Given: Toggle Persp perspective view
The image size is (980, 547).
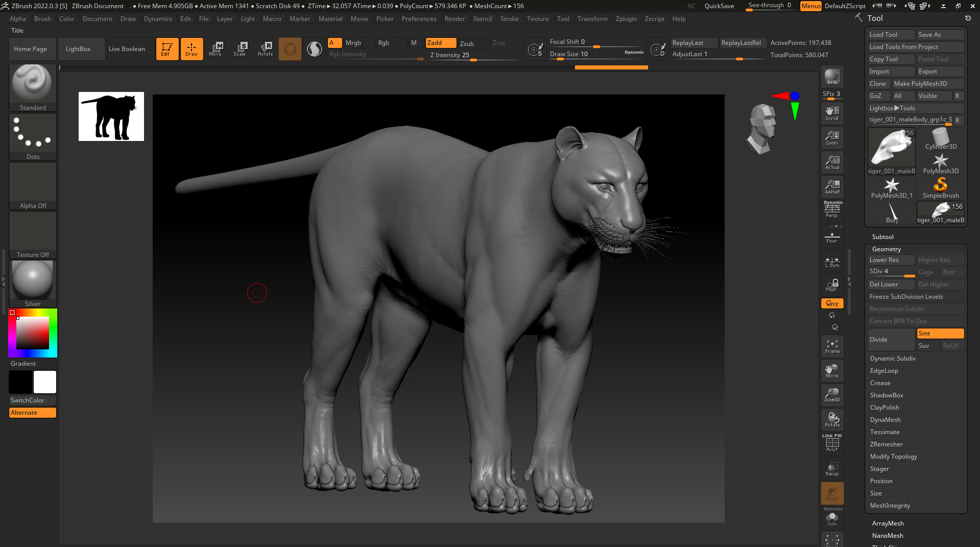Looking at the screenshot, I should click(x=832, y=210).
